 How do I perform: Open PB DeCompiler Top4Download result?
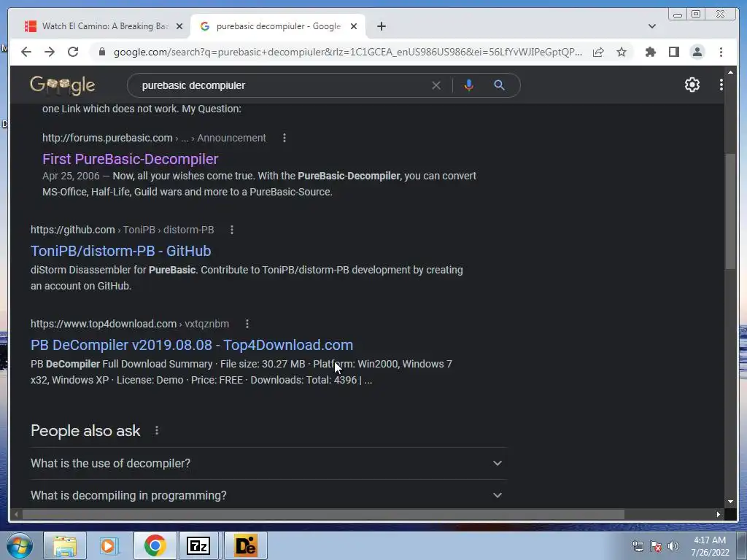click(192, 345)
